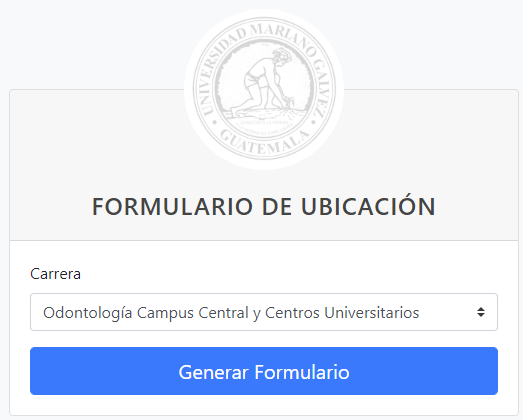Open the Carrera dropdown list
This screenshot has height=420, width=523.
click(x=264, y=312)
